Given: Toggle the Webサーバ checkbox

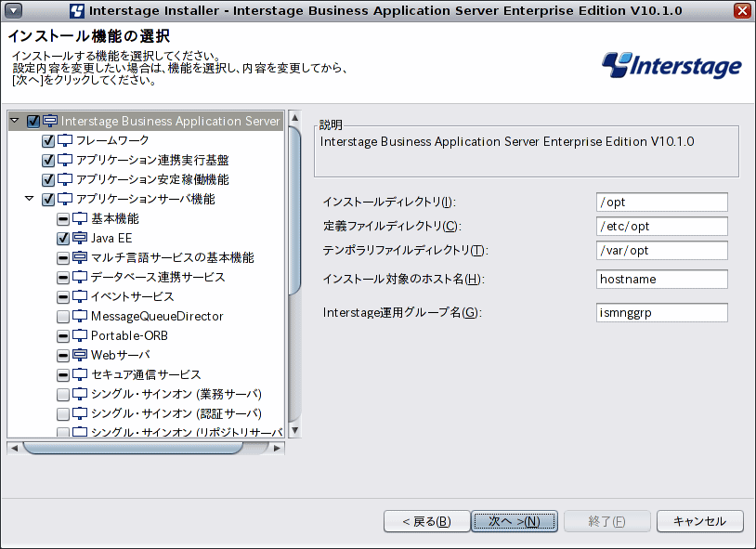Looking at the screenshot, I should tap(63, 356).
